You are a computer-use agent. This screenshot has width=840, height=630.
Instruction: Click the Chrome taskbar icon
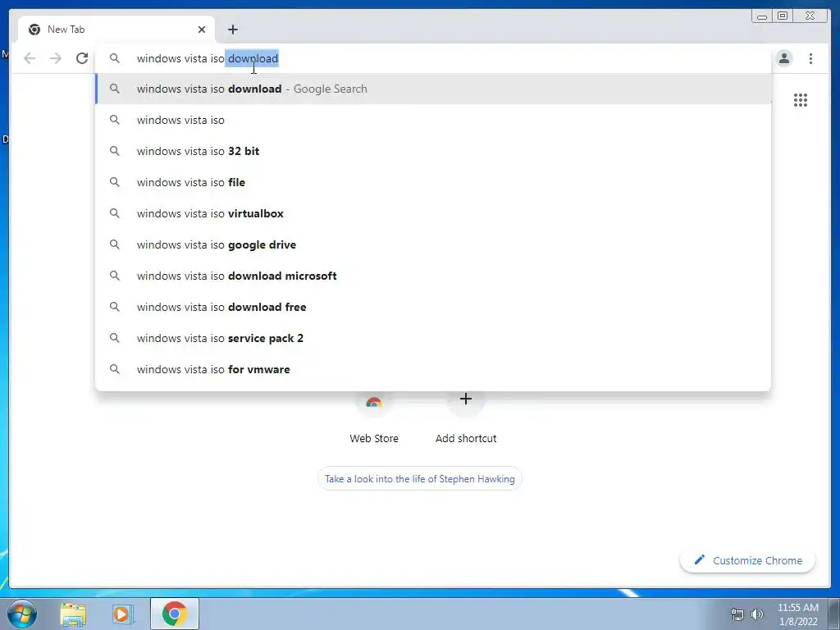175,614
